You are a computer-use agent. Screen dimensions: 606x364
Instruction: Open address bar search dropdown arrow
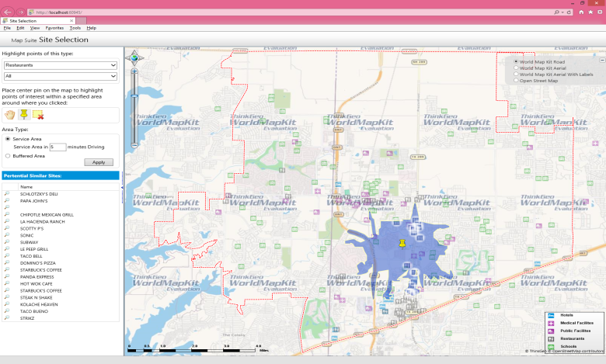[x=562, y=12]
